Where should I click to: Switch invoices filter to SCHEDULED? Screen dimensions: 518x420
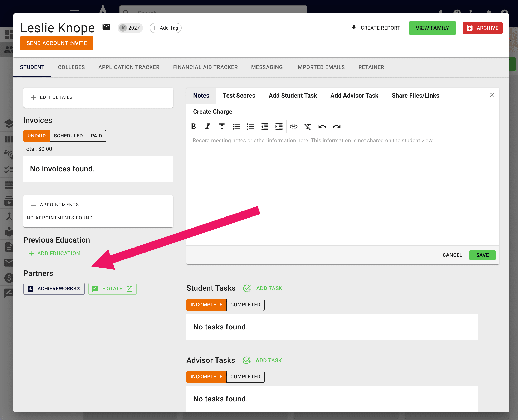pyautogui.click(x=68, y=136)
